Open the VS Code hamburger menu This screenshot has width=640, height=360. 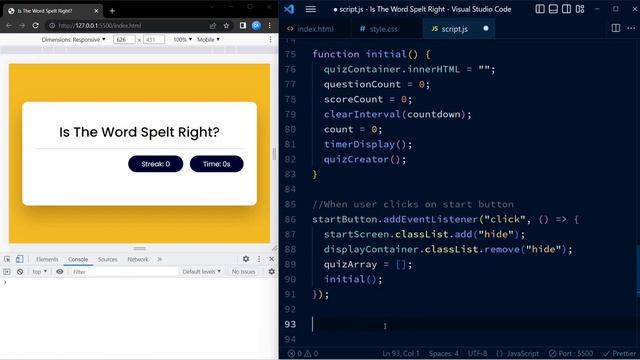point(311,9)
